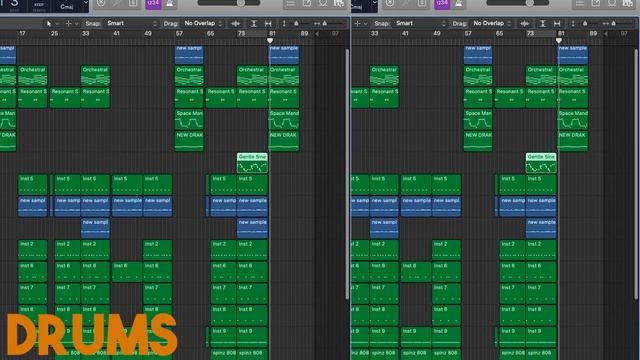Toggle purple Count-in 1234 button in right window
The image size is (640, 360).
pos(442,4)
